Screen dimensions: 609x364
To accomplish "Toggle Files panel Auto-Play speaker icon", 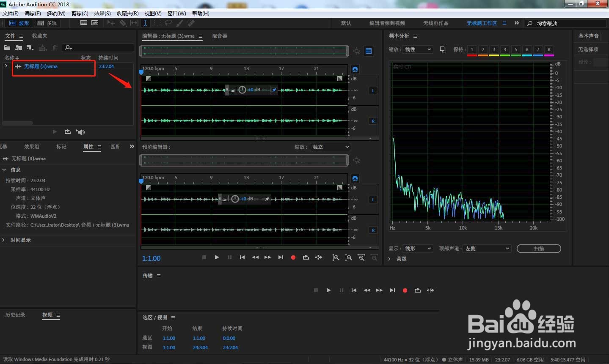I will 80,132.
